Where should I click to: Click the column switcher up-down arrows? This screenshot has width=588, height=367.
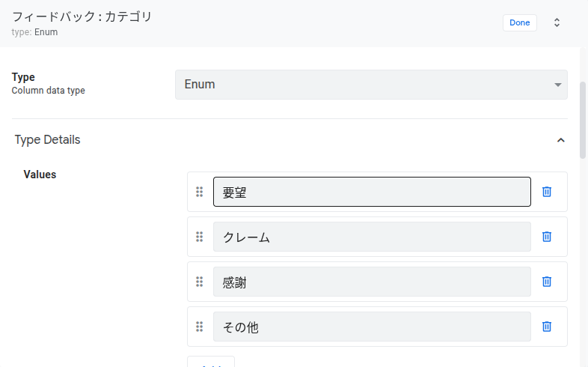click(557, 22)
